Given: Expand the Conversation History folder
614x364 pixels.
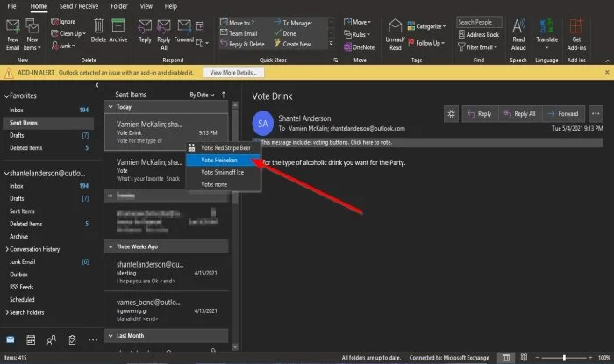Looking at the screenshot, I should pos(7,249).
